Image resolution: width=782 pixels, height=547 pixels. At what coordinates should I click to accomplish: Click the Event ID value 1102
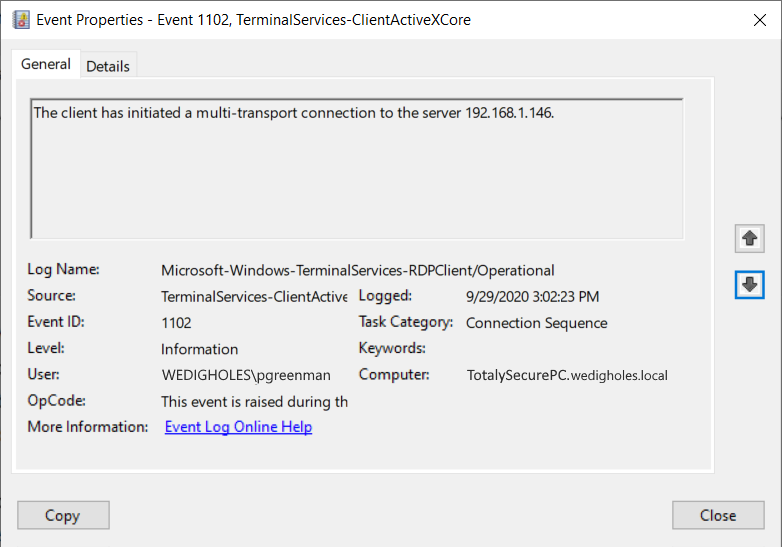point(176,323)
